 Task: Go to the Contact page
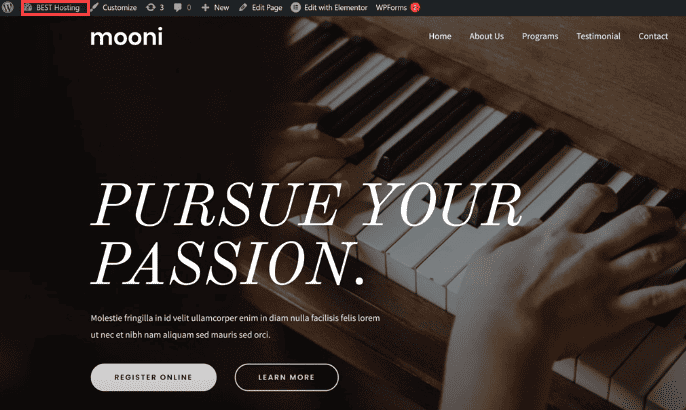tap(653, 36)
